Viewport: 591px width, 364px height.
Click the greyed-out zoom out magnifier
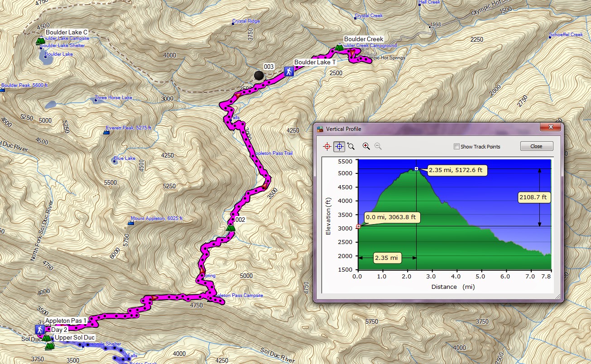pos(378,146)
